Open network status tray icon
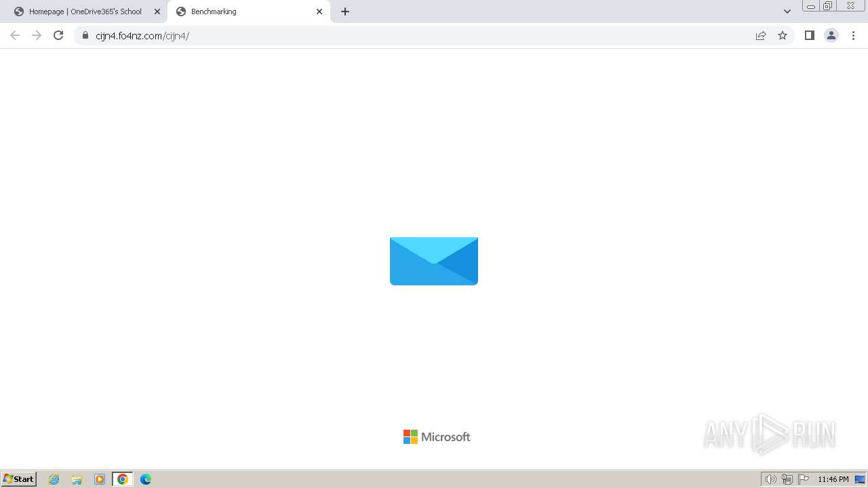Viewport: 868px width, 488px height. point(787,479)
